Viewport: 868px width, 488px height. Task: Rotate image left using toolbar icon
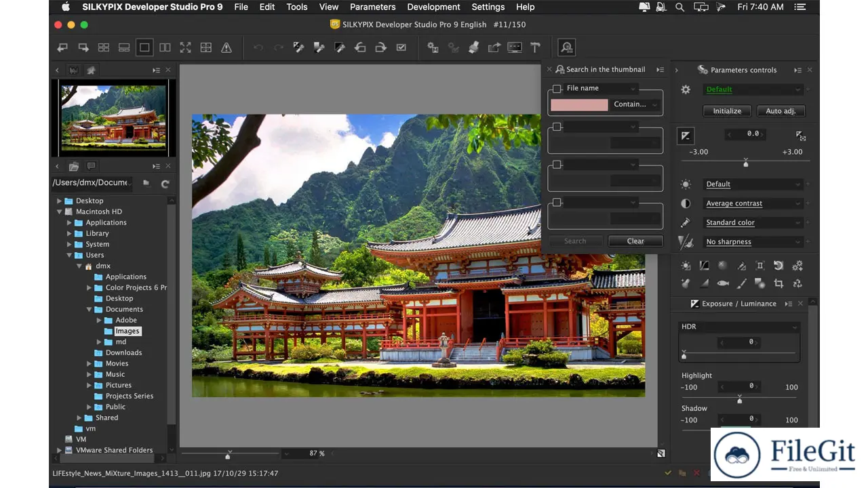coord(360,47)
